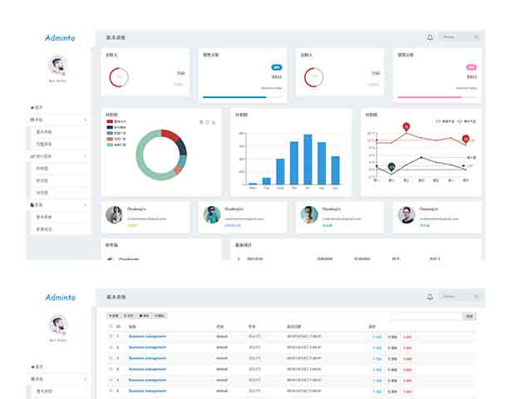Click the red delete action in table row 4
The height and width of the screenshot is (399, 532).
click(x=407, y=369)
